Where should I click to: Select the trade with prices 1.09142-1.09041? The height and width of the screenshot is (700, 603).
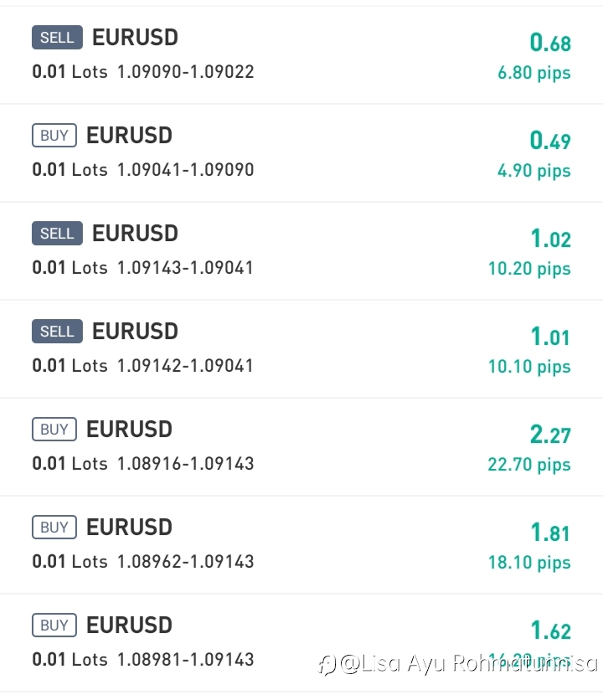(301, 348)
